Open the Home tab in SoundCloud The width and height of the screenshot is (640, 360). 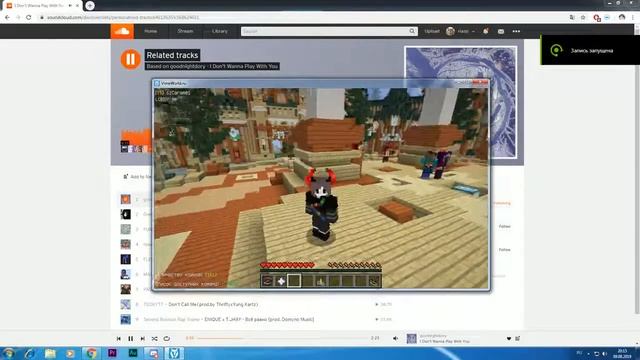pyautogui.click(x=150, y=31)
